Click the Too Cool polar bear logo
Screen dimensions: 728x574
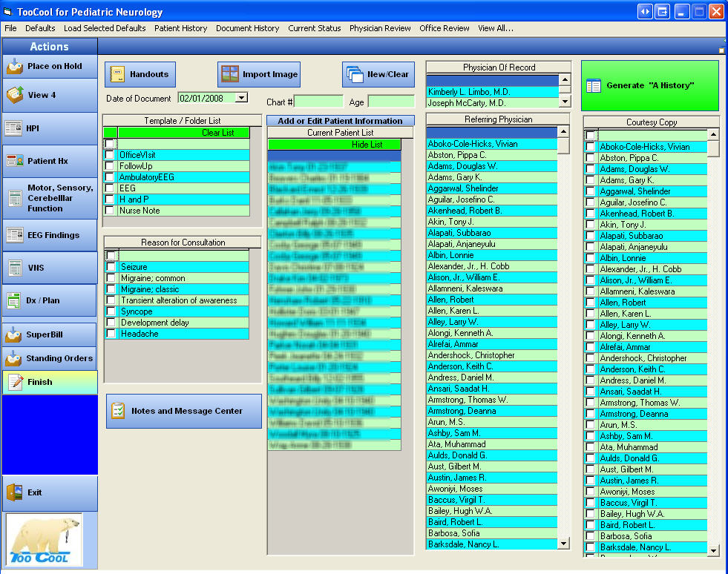coord(44,540)
